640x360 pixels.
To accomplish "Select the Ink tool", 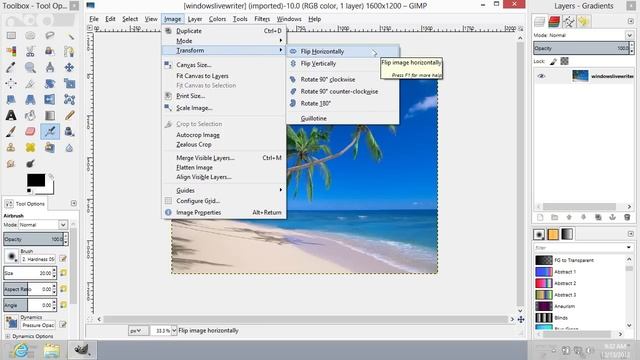I will 69,131.
